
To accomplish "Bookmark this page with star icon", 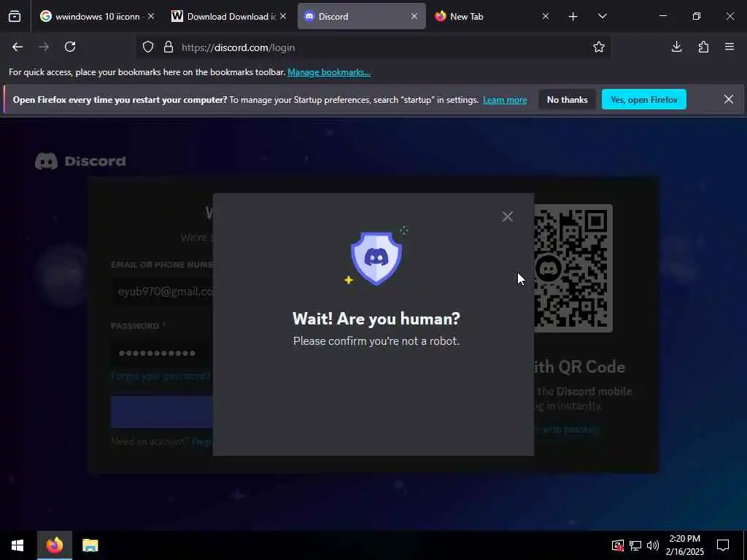I will [x=599, y=47].
